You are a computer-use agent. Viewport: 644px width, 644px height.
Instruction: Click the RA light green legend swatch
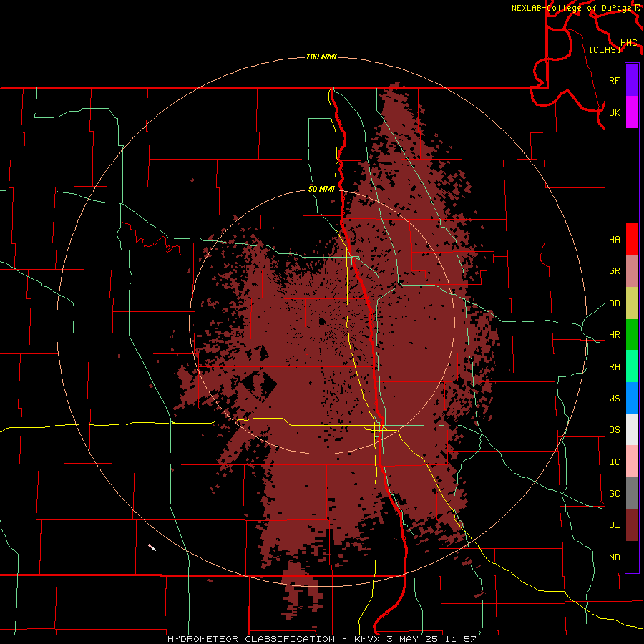point(632,366)
